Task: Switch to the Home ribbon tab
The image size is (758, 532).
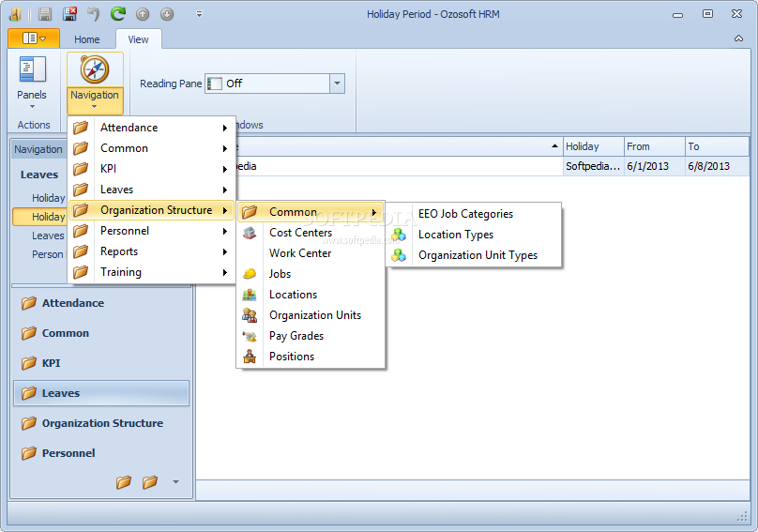Action: tap(87, 39)
